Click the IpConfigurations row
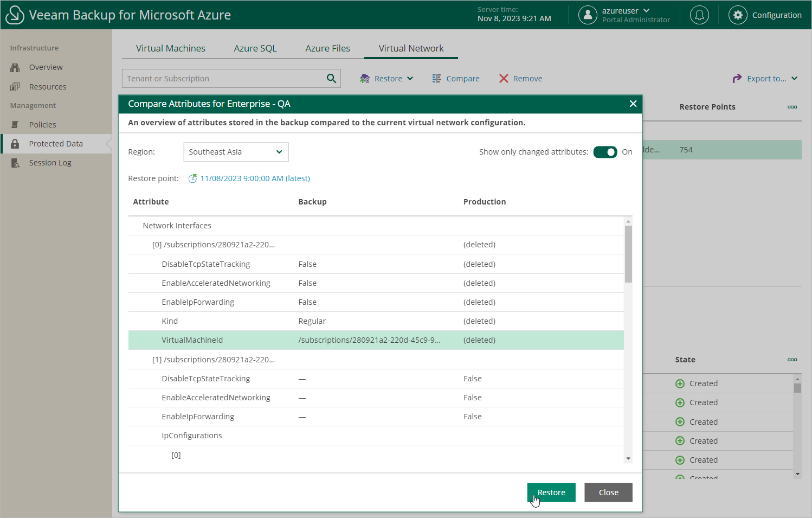 [376, 436]
